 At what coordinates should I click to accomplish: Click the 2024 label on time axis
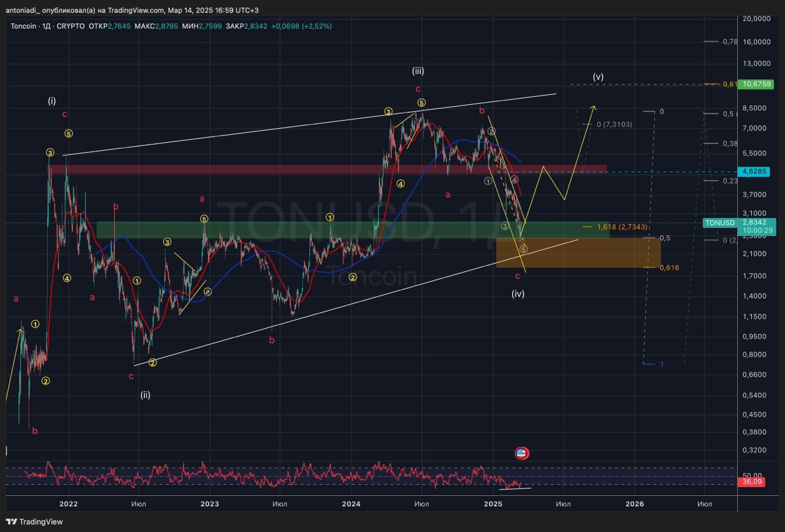351,504
